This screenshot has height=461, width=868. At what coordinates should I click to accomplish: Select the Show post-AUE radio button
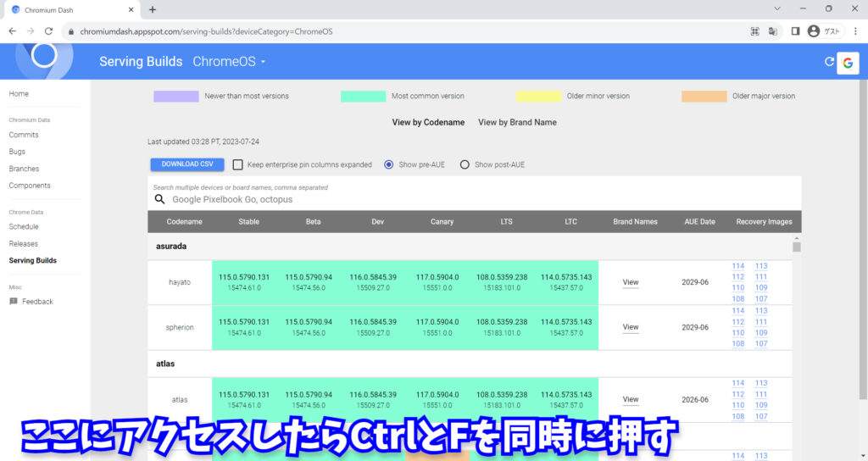pyautogui.click(x=465, y=164)
